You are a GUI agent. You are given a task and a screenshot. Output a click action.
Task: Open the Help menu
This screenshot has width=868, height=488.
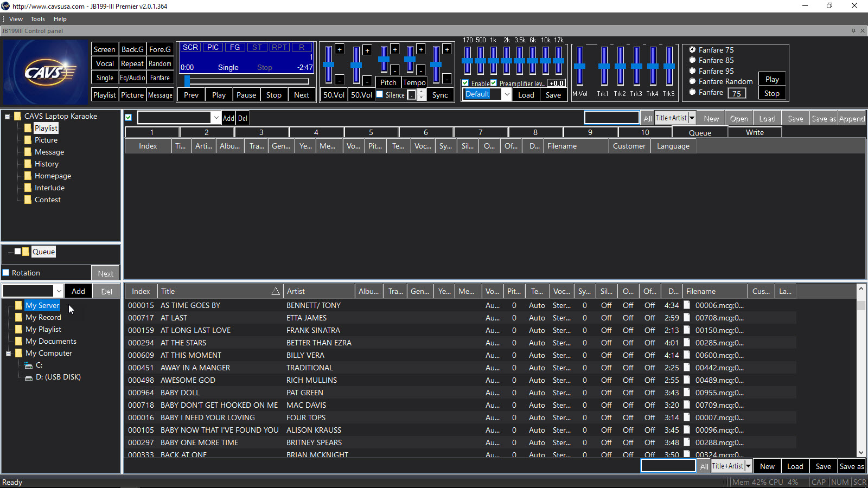click(60, 19)
